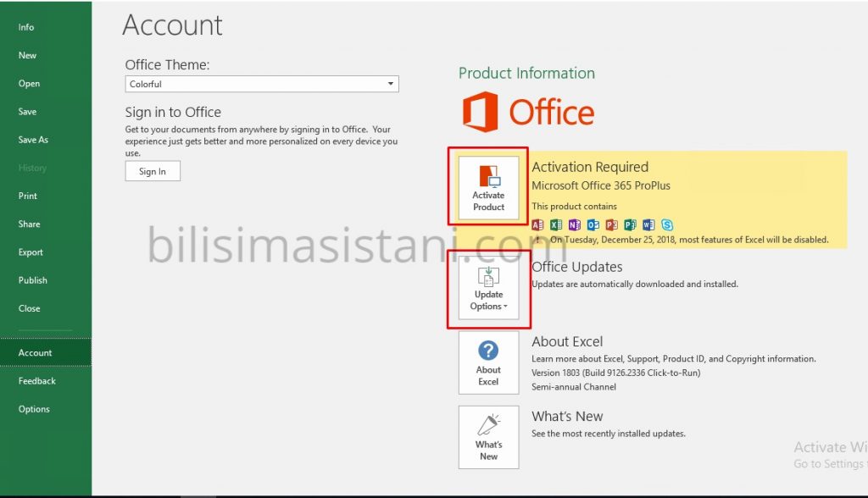This screenshot has height=498, width=868.
Task: Click the What's New heading
Action: pos(567,416)
